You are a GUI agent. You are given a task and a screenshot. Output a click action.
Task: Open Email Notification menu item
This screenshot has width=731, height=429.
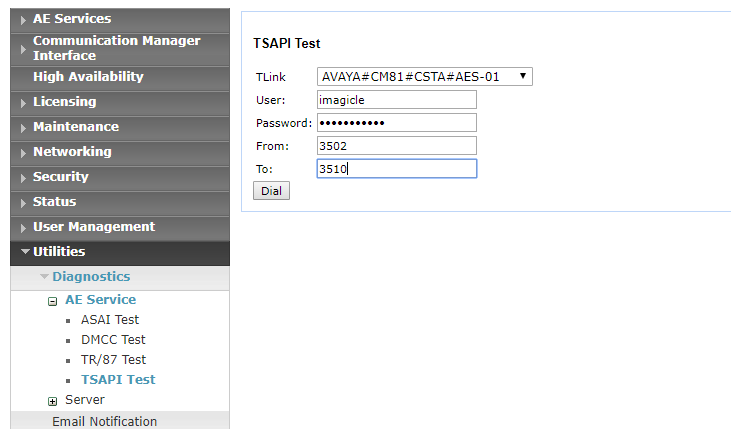[104, 422]
